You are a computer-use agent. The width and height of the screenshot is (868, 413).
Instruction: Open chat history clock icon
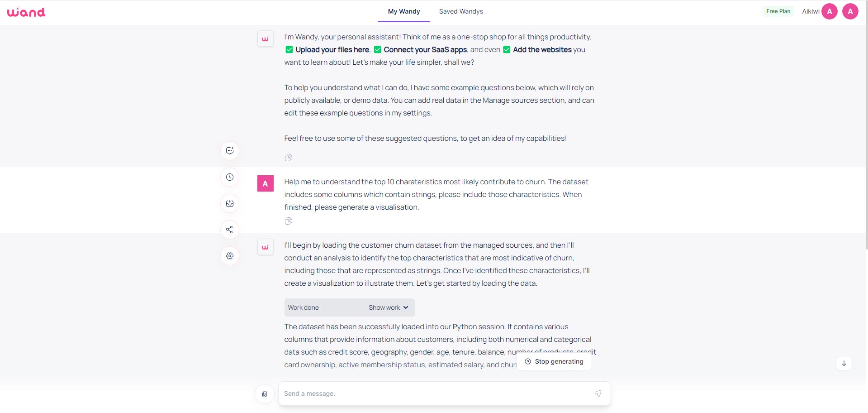(230, 177)
